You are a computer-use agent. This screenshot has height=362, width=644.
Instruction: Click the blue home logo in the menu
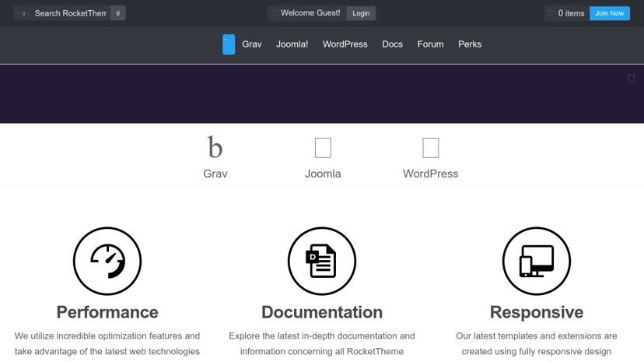click(229, 44)
